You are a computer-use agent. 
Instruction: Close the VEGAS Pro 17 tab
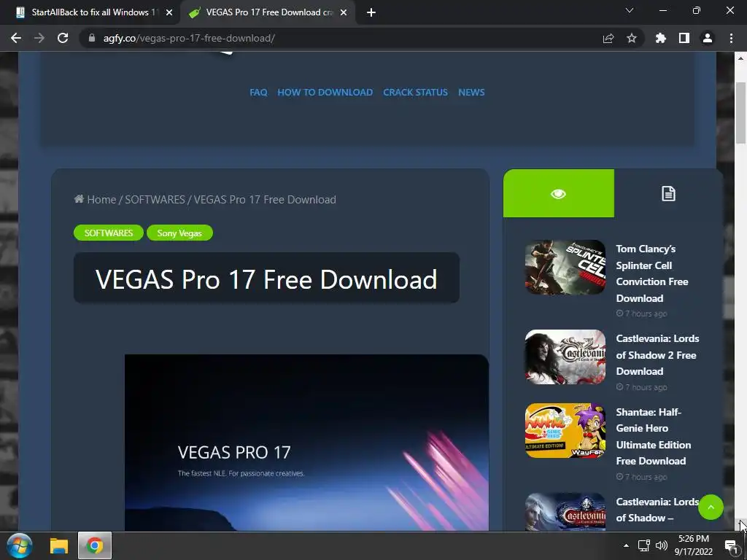(x=344, y=12)
